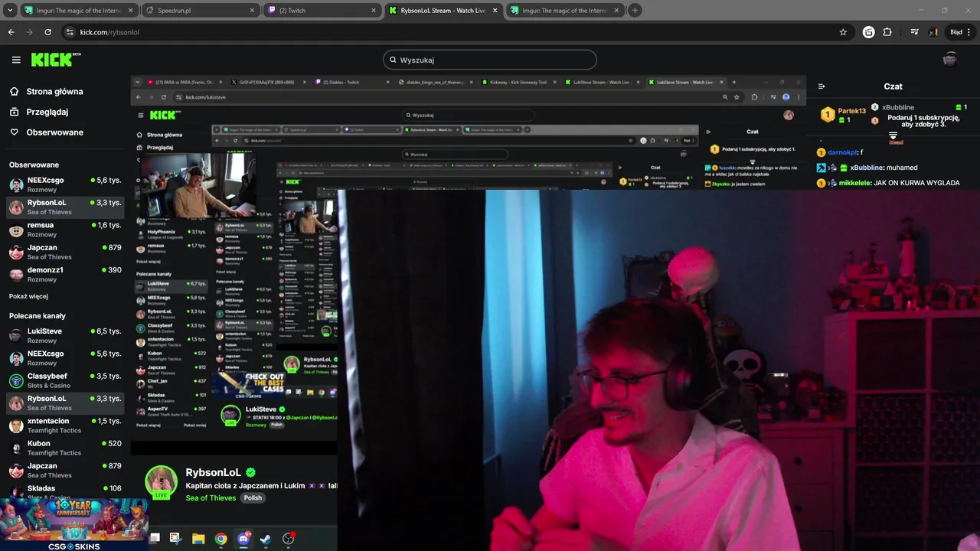Open NEEXcsgo under Polecane kanały
Screen dimensions: 980x551
tap(64, 357)
